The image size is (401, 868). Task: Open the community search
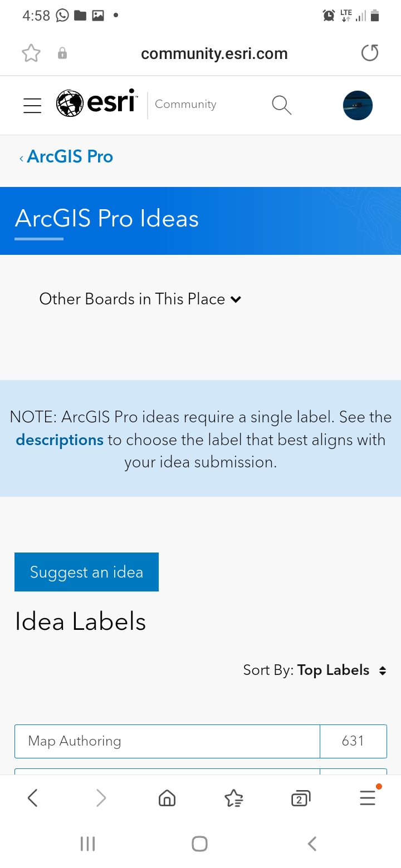pyautogui.click(x=281, y=105)
